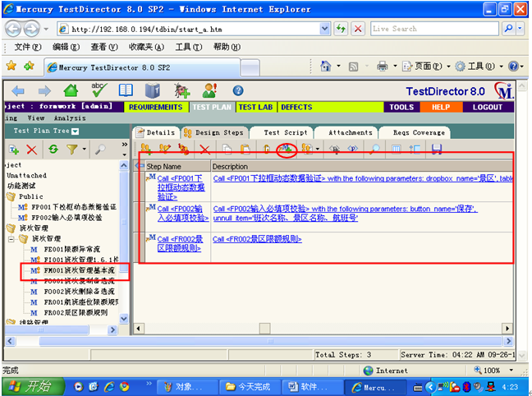Switch to the Details tab
The width and height of the screenshot is (532, 396).
coord(156,132)
